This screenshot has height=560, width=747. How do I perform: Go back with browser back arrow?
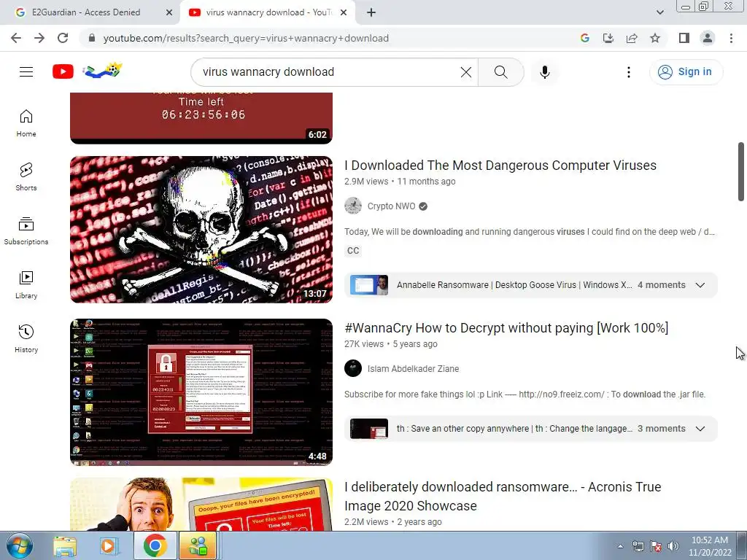pyautogui.click(x=16, y=38)
